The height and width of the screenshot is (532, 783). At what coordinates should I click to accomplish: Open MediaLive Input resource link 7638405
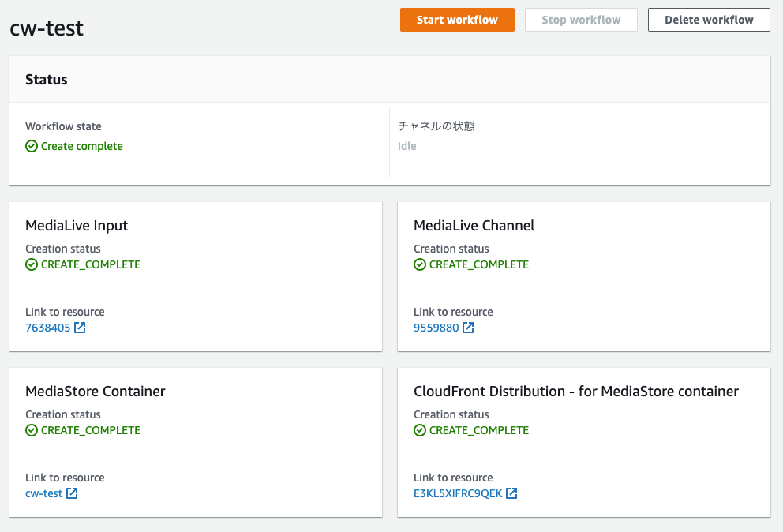click(48, 328)
